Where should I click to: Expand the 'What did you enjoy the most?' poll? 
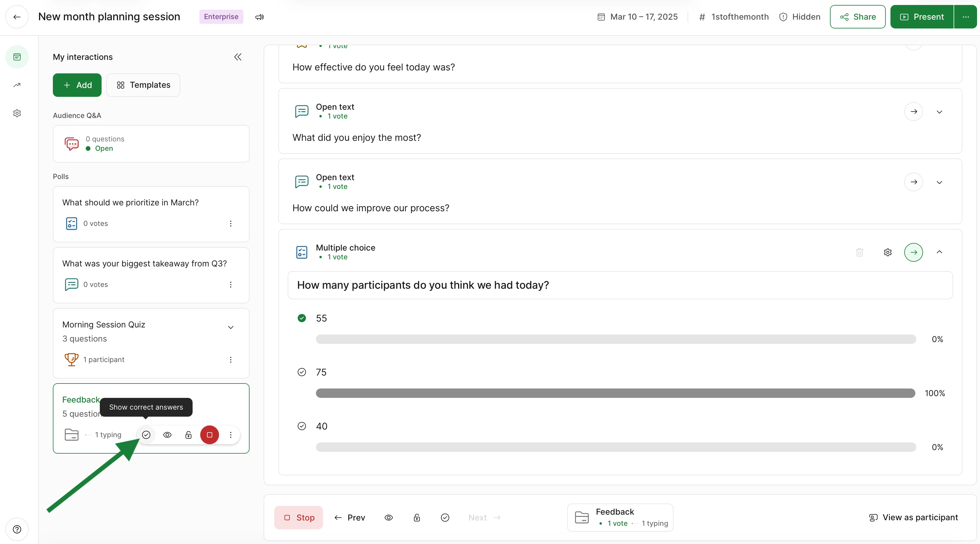939,112
